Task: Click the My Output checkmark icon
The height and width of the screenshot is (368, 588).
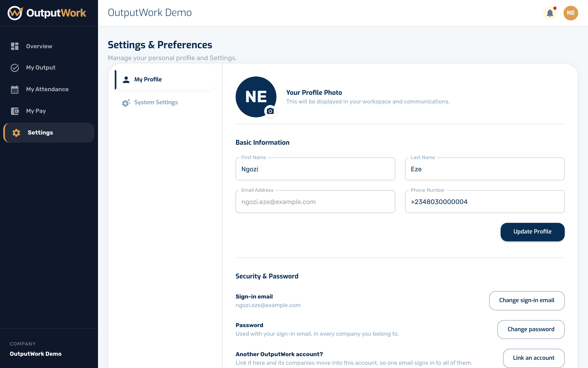Action: click(x=15, y=68)
